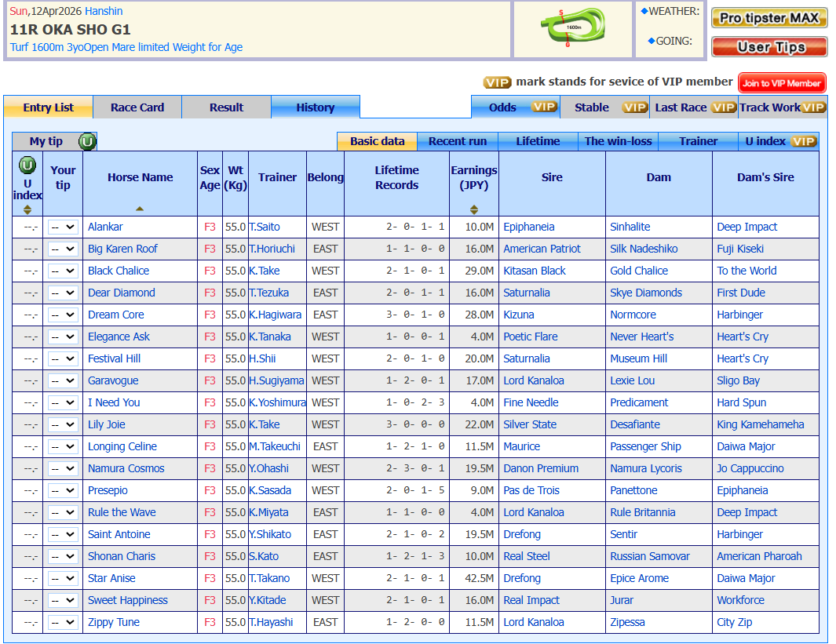Click the VIP badge on Last Race tab
The image size is (836, 644).
coord(724,107)
